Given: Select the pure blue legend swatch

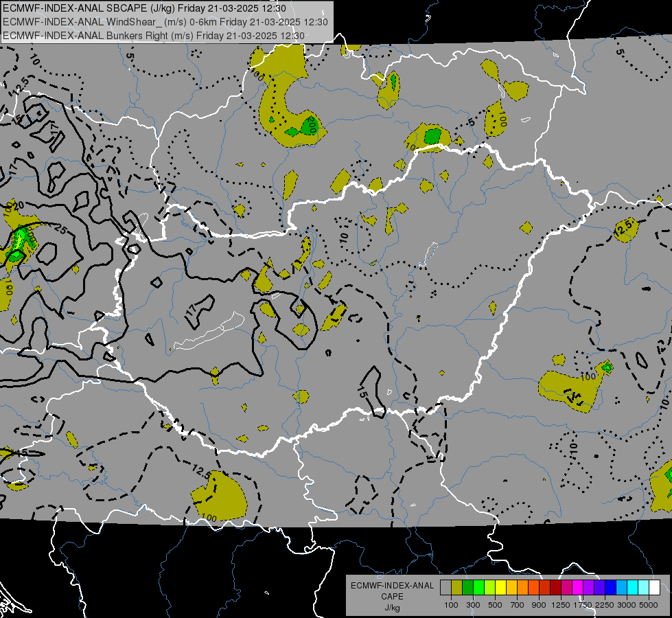Looking at the screenshot, I should [x=611, y=588].
